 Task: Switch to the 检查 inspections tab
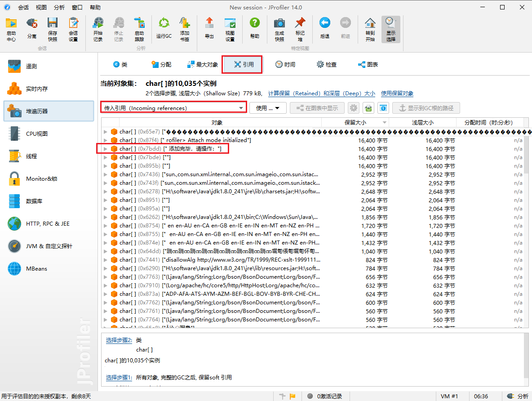pyautogui.click(x=326, y=65)
